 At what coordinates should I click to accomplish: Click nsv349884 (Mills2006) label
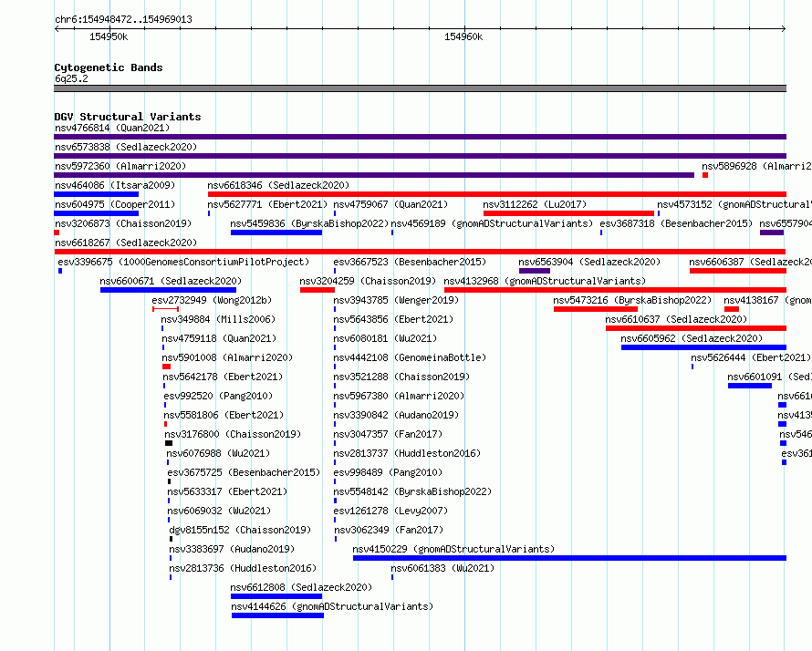[218, 319]
